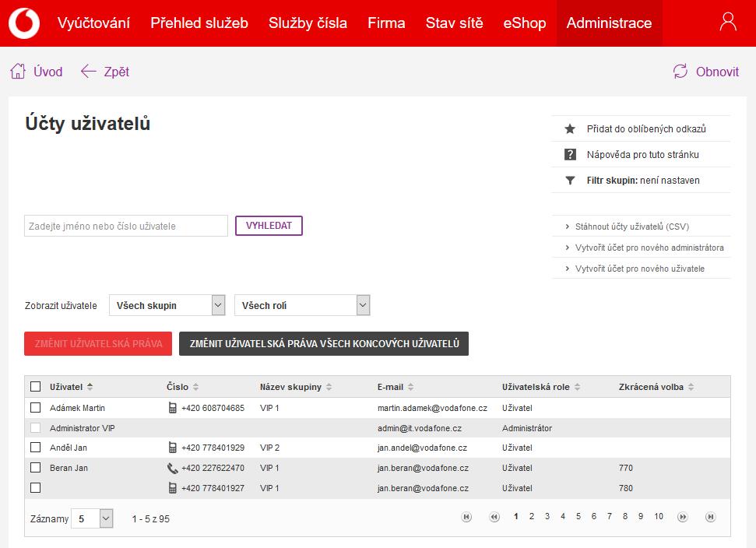Click Změnit uživatelská práva všech koncových uživatelů
Viewport: 756px width, 548px height.
pyautogui.click(x=324, y=343)
